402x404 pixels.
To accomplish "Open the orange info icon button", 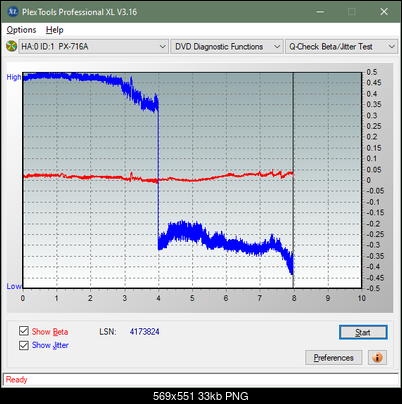I will pos(377,358).
